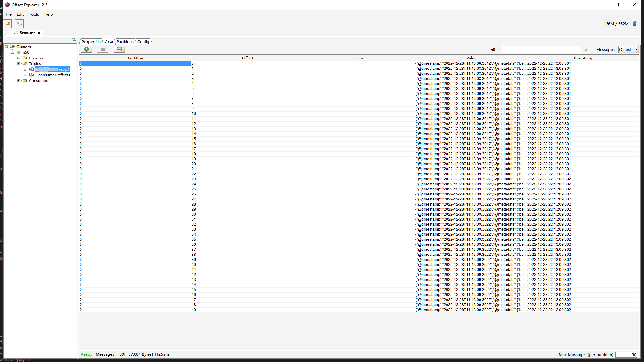
Task: Close the Browser tab
Action: [39, 33]
